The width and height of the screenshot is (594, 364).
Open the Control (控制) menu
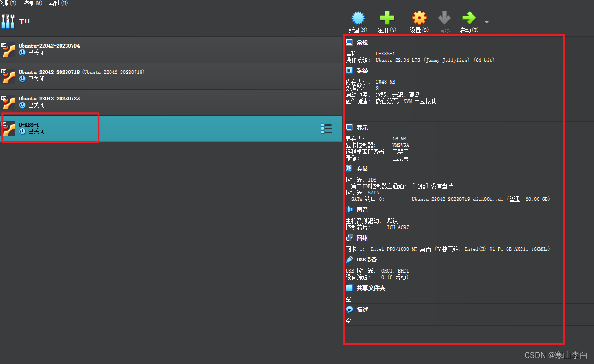click(x=32, y=3)
